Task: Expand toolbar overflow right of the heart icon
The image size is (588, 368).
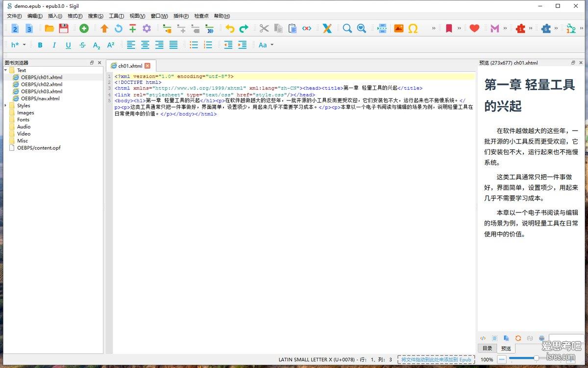Action: (485, 28)
